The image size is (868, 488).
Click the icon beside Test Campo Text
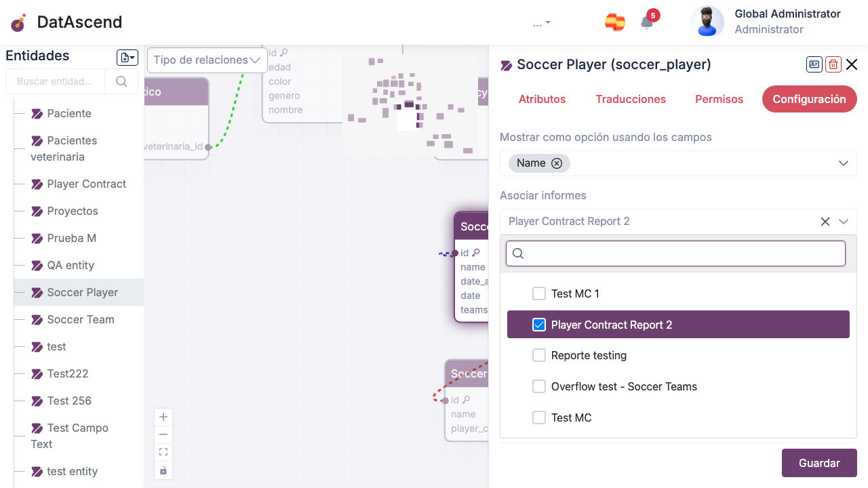coord(37,428)
